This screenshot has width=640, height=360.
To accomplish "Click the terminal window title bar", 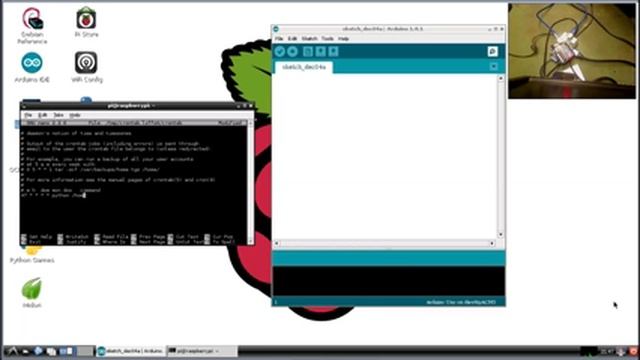I will point(137,106).
